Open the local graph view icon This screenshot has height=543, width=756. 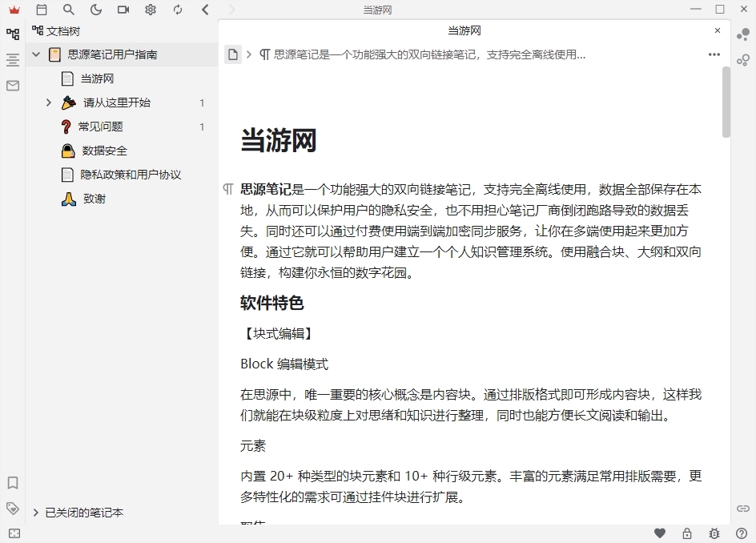(743, 60)
